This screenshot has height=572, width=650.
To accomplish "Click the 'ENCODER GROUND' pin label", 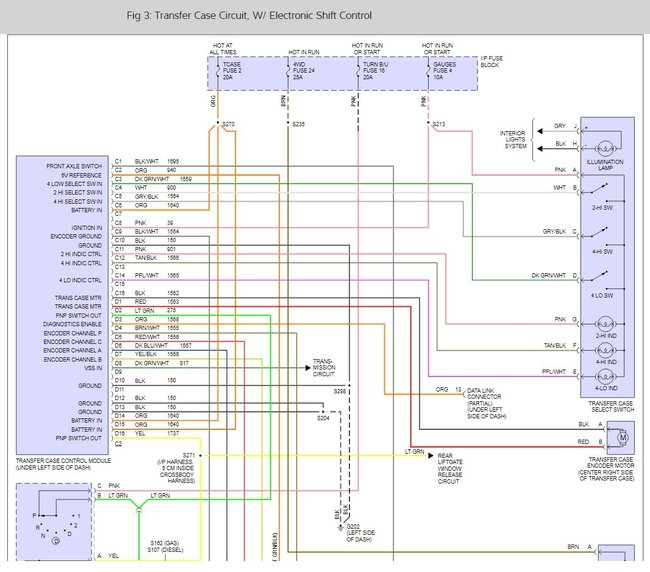I will point(76,236).
